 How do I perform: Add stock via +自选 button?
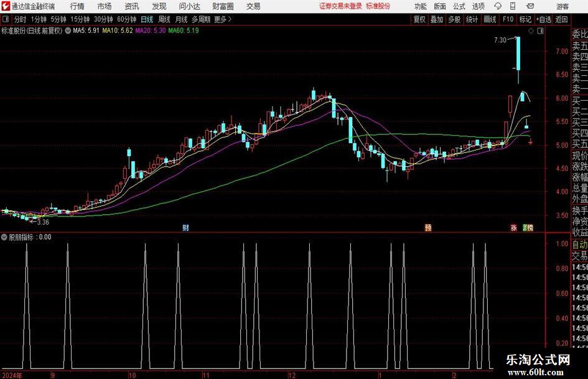(x=543, y=19)
